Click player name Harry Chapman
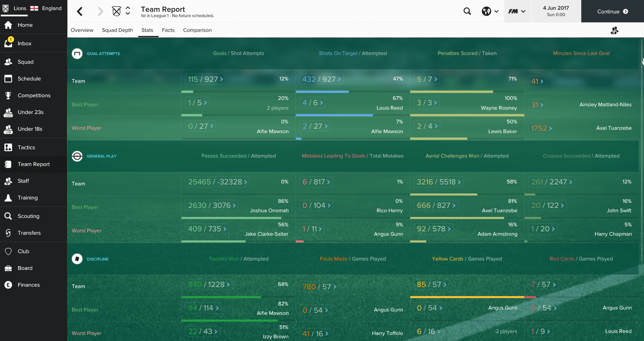 613,234
